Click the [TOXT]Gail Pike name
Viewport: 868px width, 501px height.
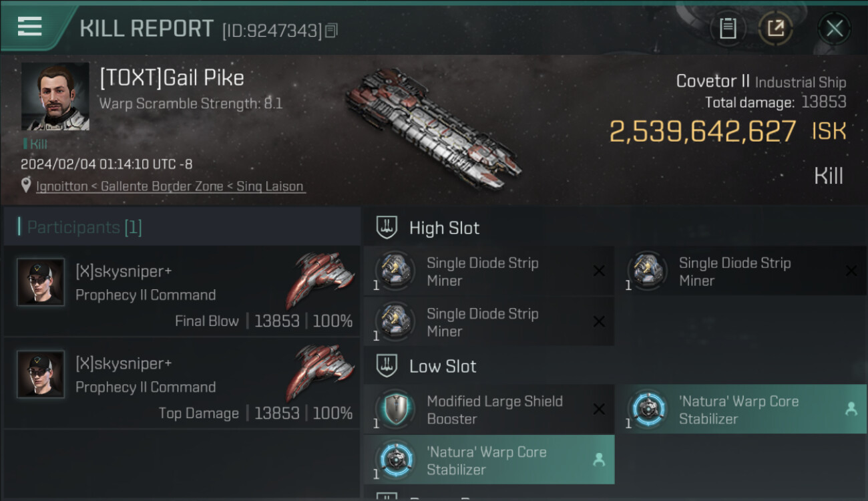point(172,78)
